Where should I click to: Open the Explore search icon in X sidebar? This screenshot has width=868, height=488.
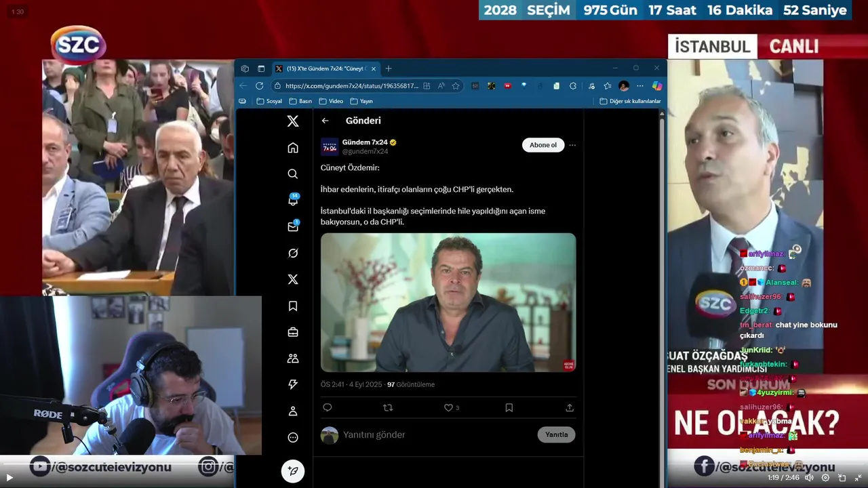293,174
